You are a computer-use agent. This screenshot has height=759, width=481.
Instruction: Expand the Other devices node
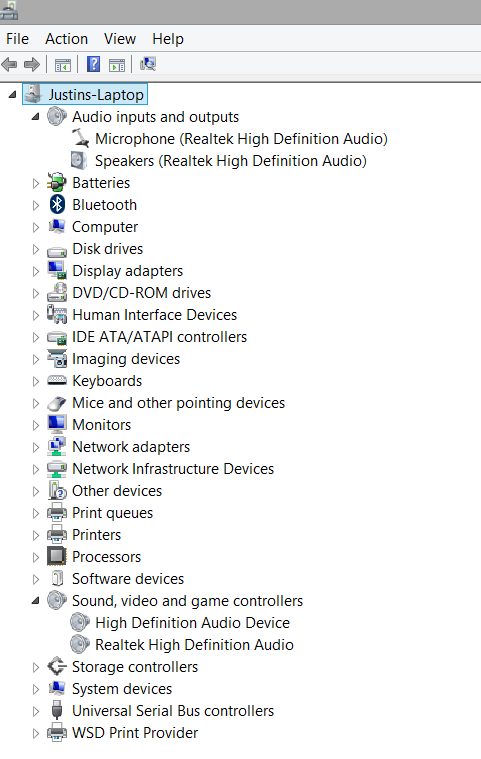point(35,491)
